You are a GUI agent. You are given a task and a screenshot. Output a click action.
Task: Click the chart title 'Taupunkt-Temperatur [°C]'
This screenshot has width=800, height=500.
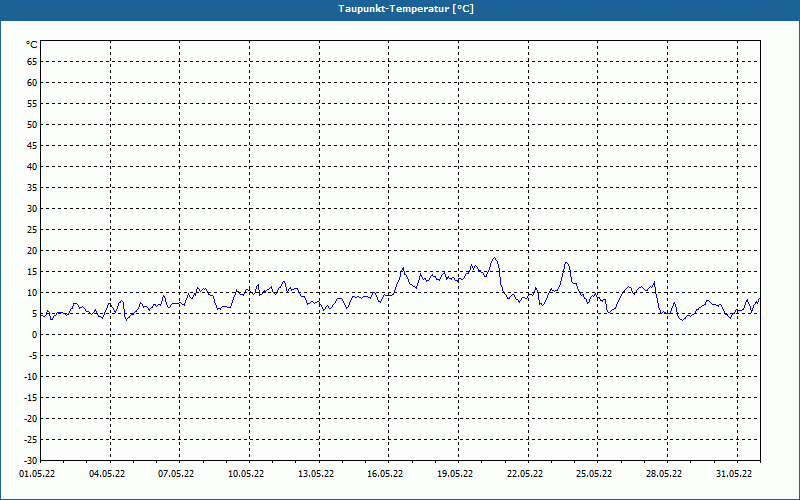coord(406,9)
